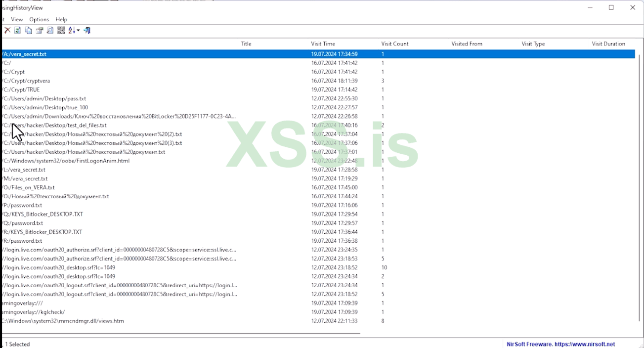Sort by the Visit Time column header

coord(323,43)
